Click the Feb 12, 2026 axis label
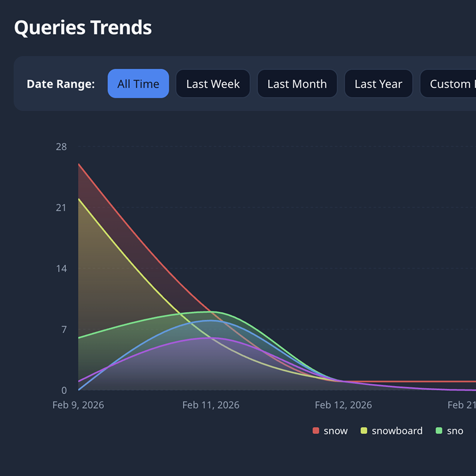Image resolution: width=476 pixels, height=476 pixels. (x=343, y=405)
